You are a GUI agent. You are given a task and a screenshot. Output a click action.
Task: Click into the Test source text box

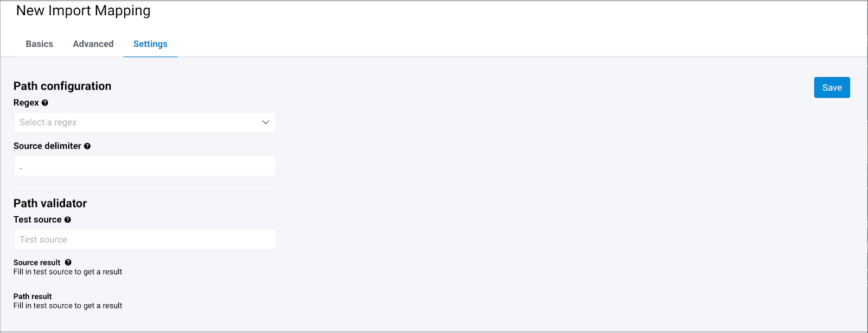tap(144, 240)
